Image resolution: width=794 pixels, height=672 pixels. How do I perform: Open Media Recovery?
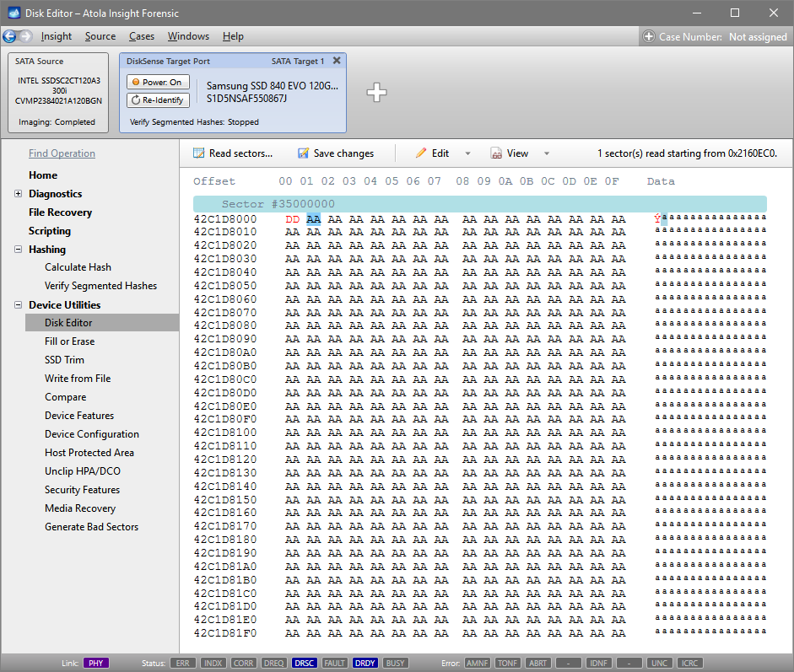tap(80, 508)
